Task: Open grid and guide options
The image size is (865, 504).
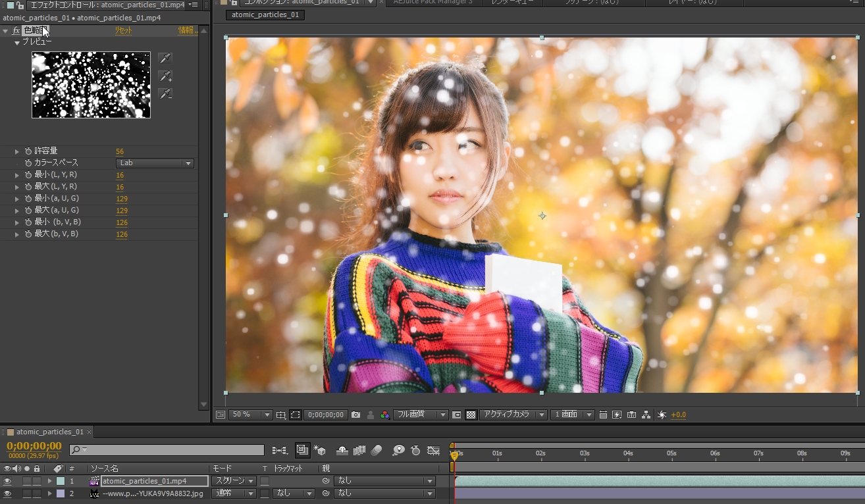Action: 281,415
